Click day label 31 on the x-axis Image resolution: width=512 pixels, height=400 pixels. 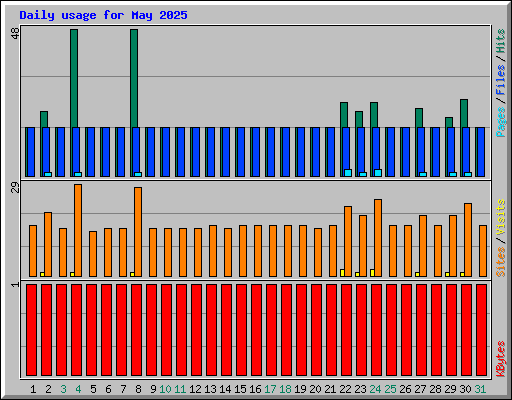tap(480, 389)
